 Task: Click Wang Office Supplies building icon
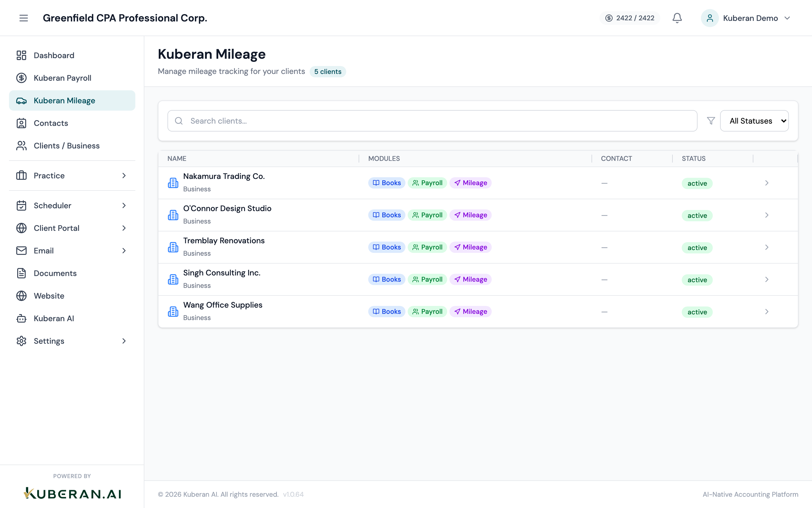click(x=173, y=312)
